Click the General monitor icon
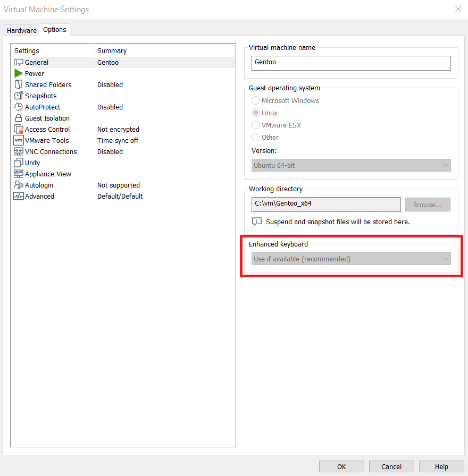This screenshot has height=476, width=468. pyautogui.click(x=19, y=62)
